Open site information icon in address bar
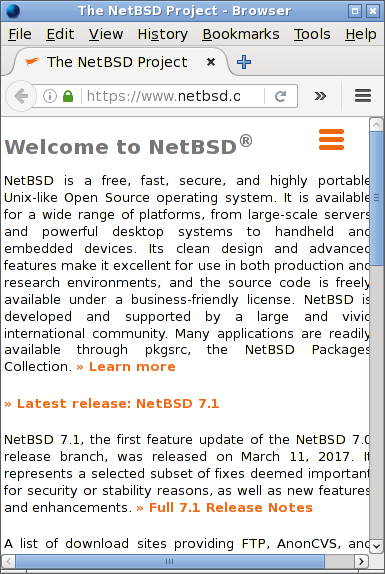Screen dimensions: 385x574 (x=50, y=96)
